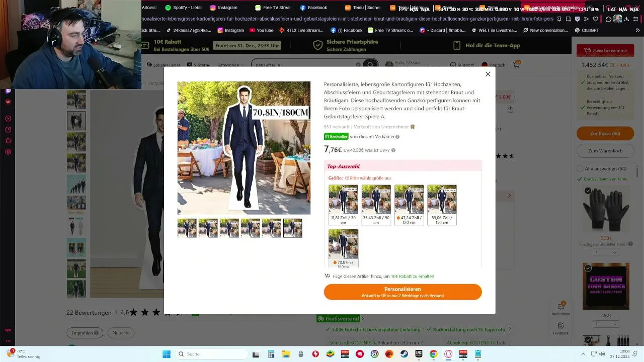Click the '#1 Bestseller' badge
Viewport: 644px width, 362px height.
pyautogui.click(x=336, y=137)
